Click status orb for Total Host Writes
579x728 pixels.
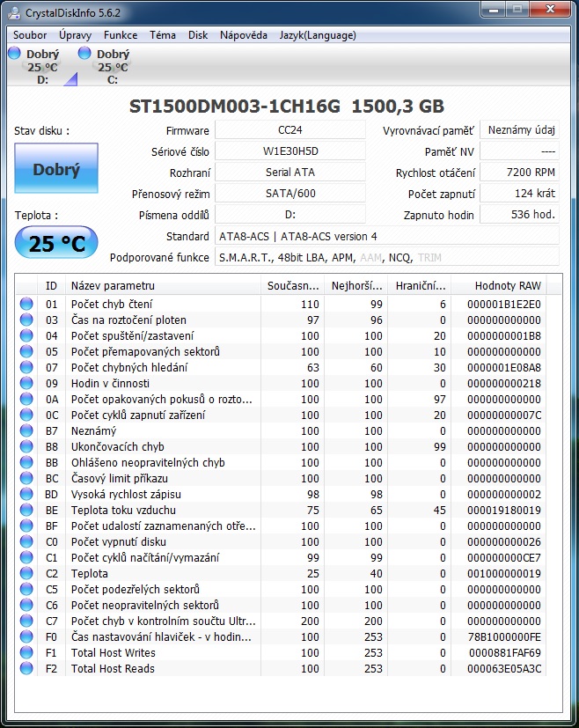26,652
